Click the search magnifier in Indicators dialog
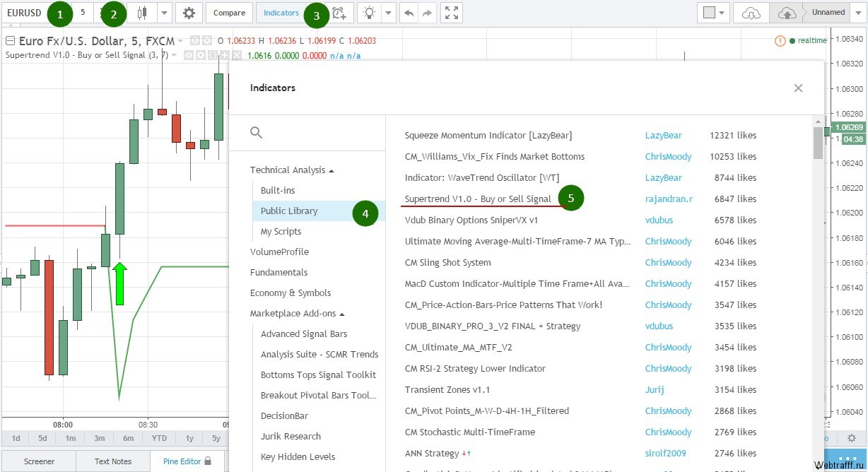The height and width of the screenshot is (472, 868). (257, 132)
